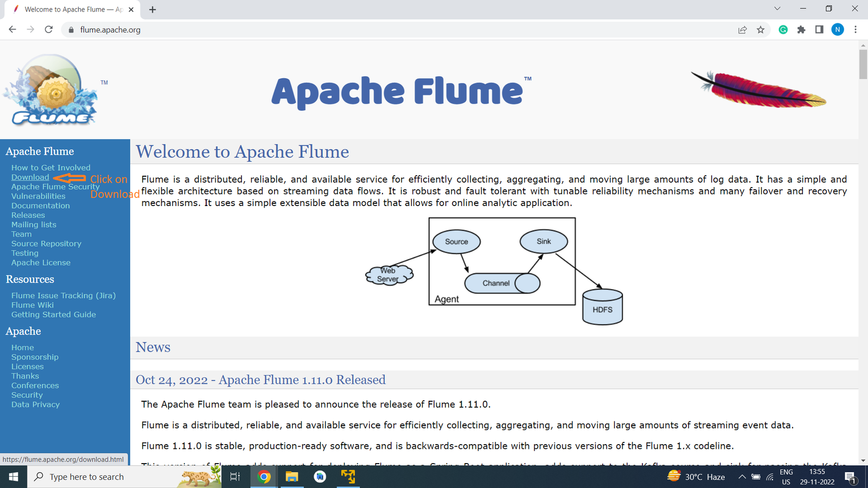
Task: Open File Explorer from the taskbar
Action: (292, 477)
